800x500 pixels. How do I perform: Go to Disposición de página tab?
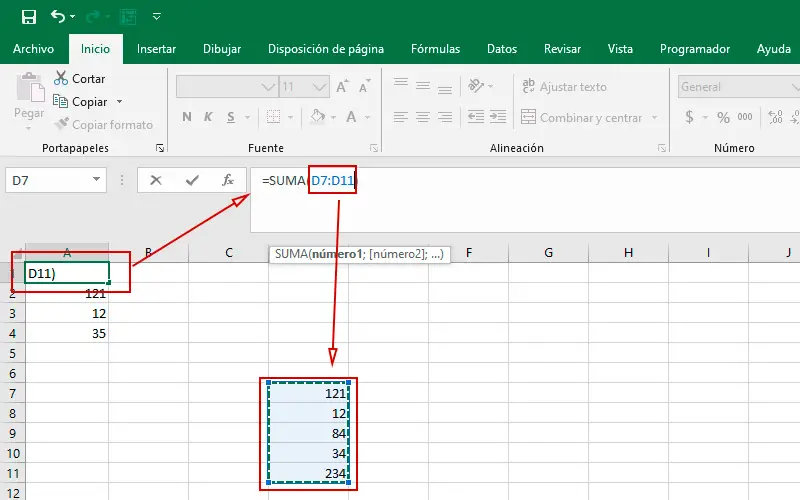(x=326, y=49)
